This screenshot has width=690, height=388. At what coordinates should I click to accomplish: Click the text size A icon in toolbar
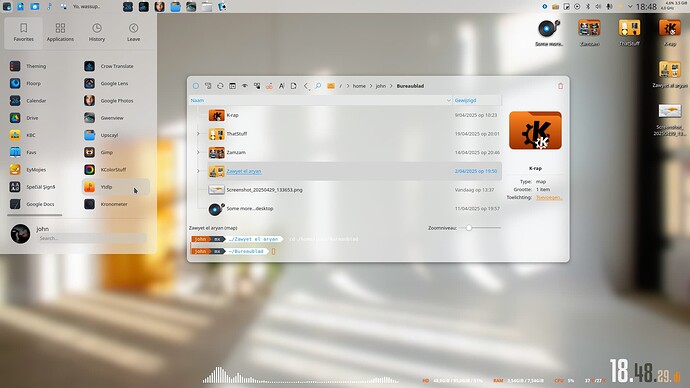point(282,86)
